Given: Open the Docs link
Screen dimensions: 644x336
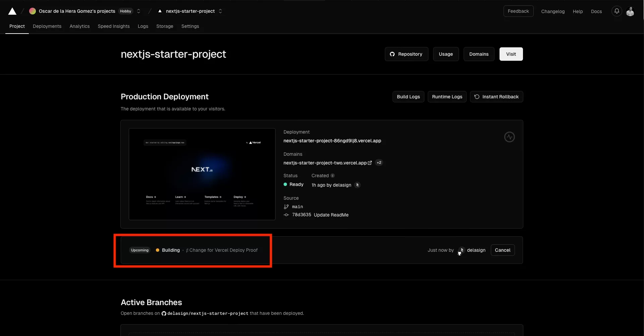Looking at the screenshot, I should [596, 11].
